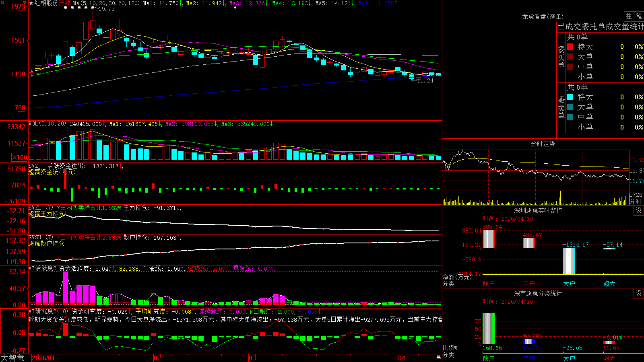
Task: Click the 委买单 section label
Action: [561, 58]
